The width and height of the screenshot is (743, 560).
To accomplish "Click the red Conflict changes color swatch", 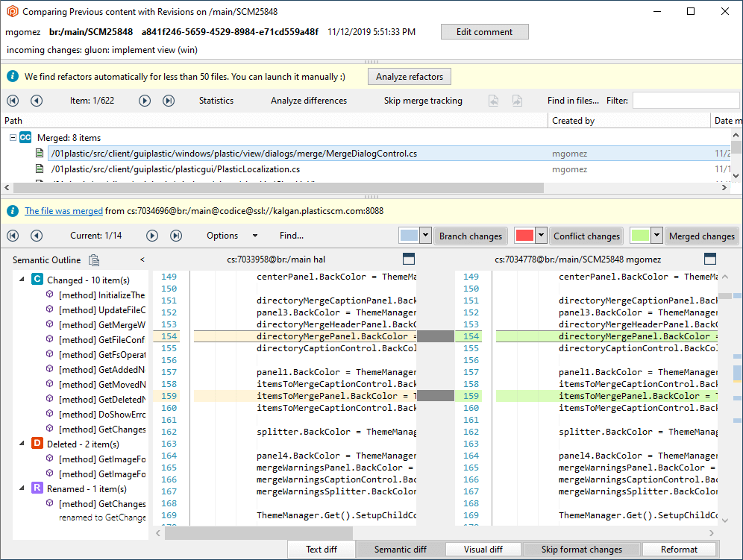I will click(524, 235).
